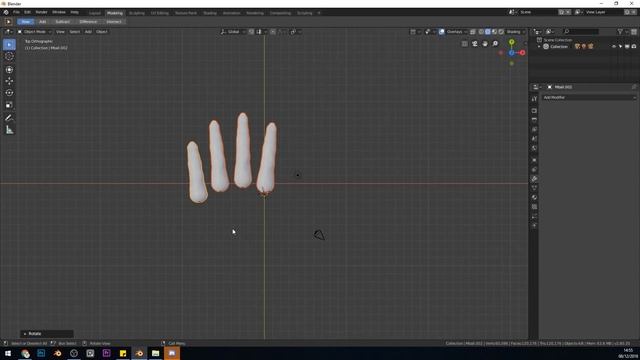Open the Active Tool properties tab
The height and width of the screenshot is (360, 640).
(x=534, y=99)
